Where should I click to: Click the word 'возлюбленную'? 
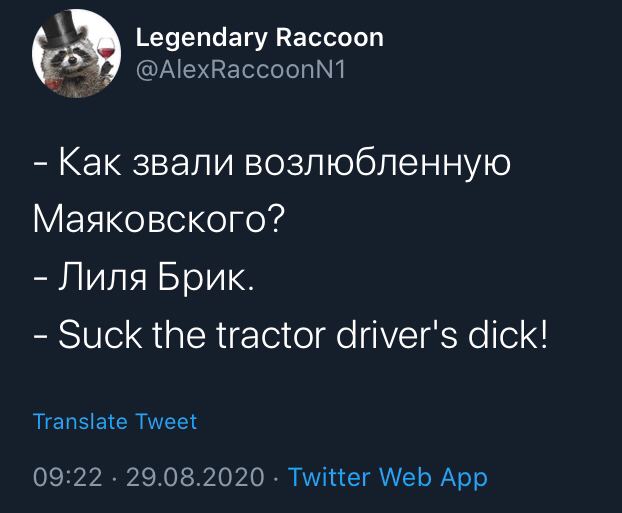pos(377,164)
